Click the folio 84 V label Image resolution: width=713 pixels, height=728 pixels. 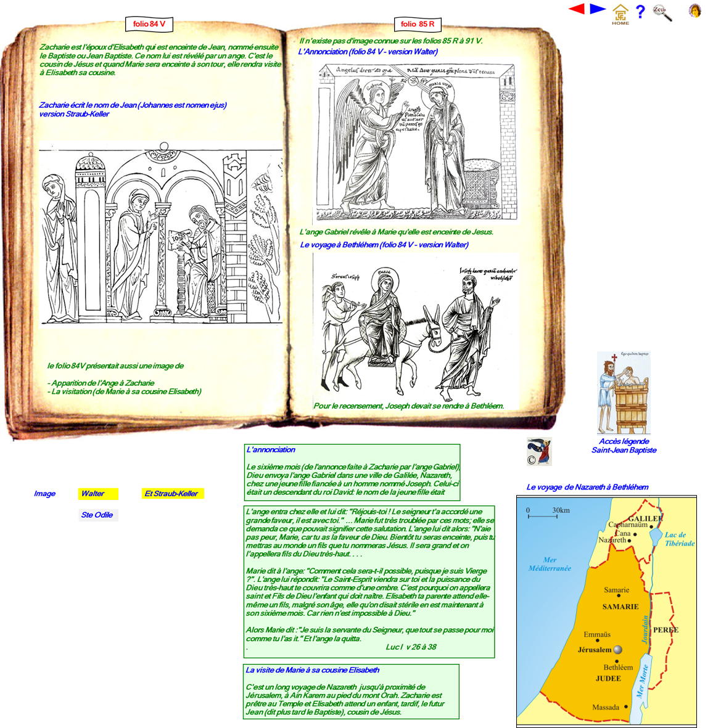tap(149, 24)
